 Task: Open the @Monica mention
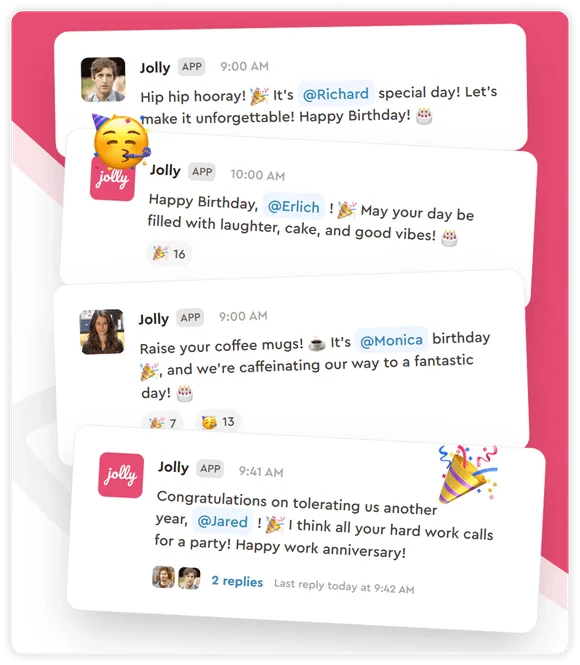[x=391, y=340]
